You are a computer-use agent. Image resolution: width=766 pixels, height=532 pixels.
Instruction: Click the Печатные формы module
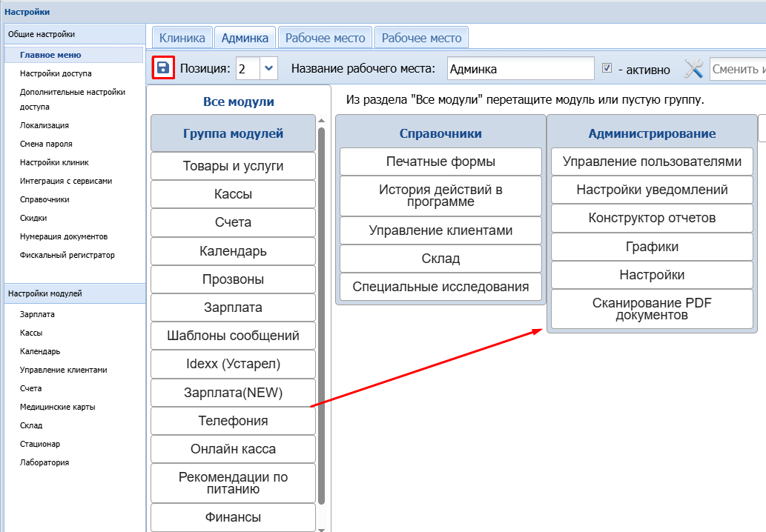[440, 162]
